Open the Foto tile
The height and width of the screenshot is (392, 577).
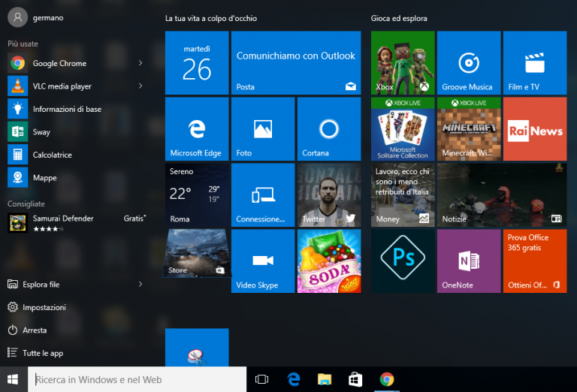[x=263, y=129]
